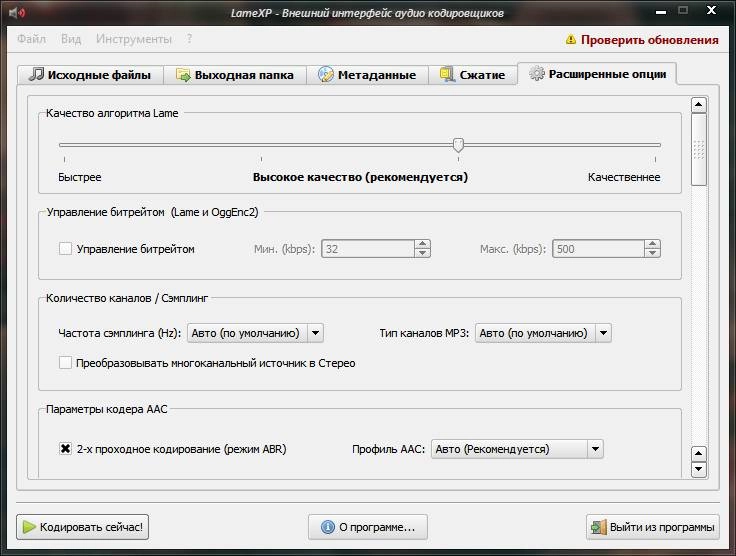Open the О программе... dialog

click(368, 527)
